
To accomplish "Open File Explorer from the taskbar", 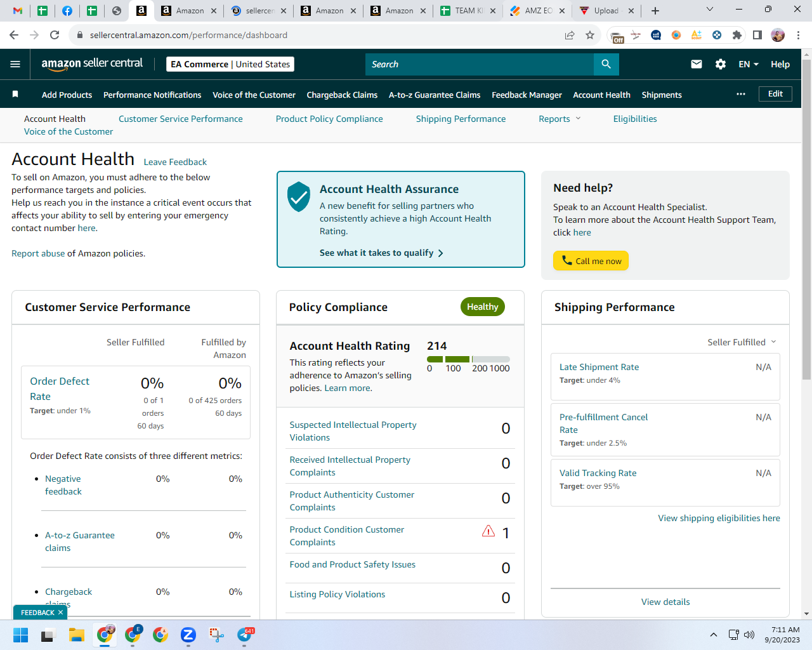I will pos(77,635).
